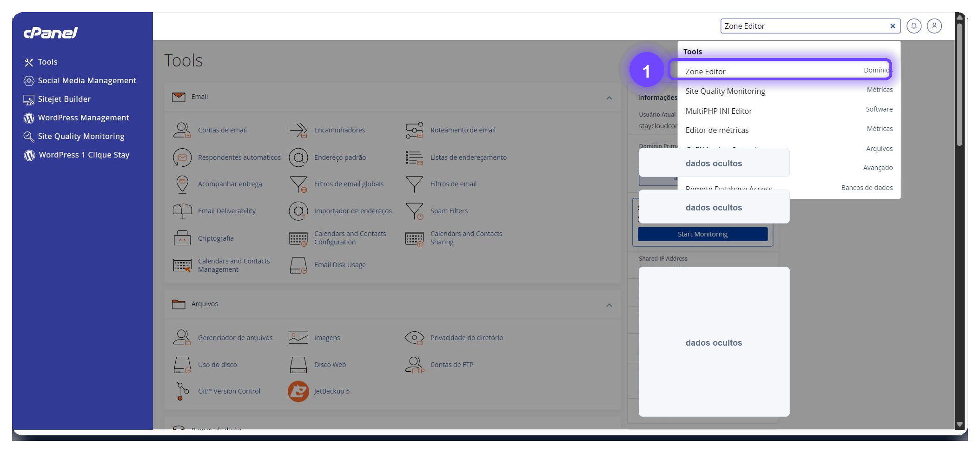Viewport: 980px width, 453px height.
Task: Open Email Deliverability link text
Action: [x=227, y=211]
